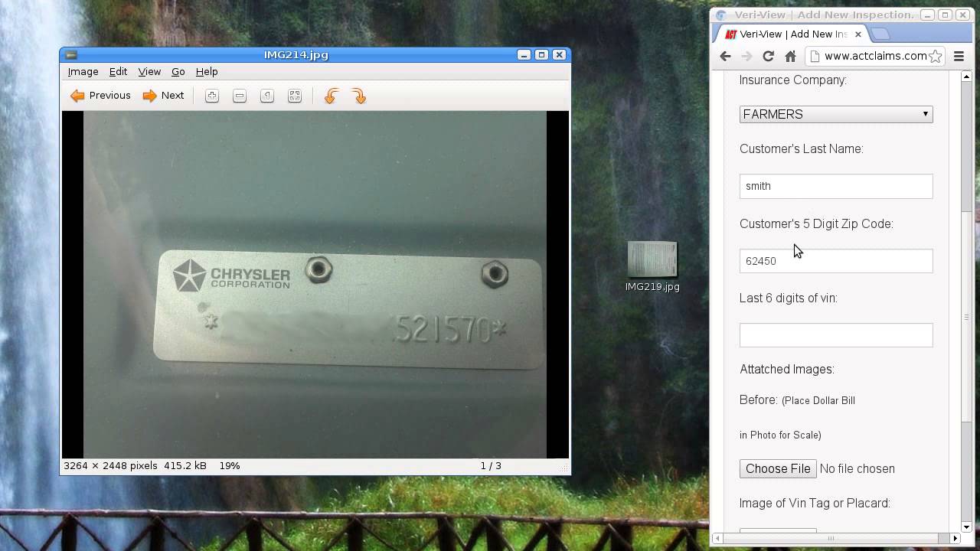
Task: Open Insurance Company FARMERS dropdown
Action: click(x=836, y=114)
